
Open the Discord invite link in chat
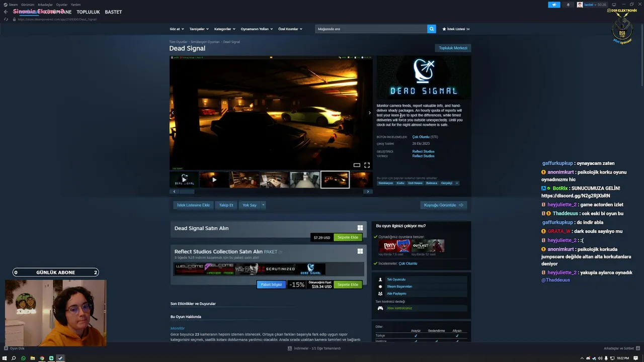tap(576, 196)
